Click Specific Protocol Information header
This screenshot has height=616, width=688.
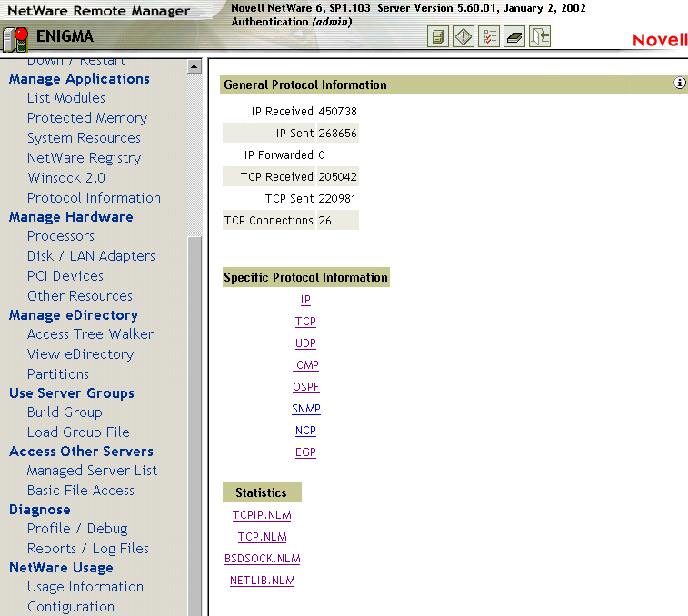tap(305, 277)
